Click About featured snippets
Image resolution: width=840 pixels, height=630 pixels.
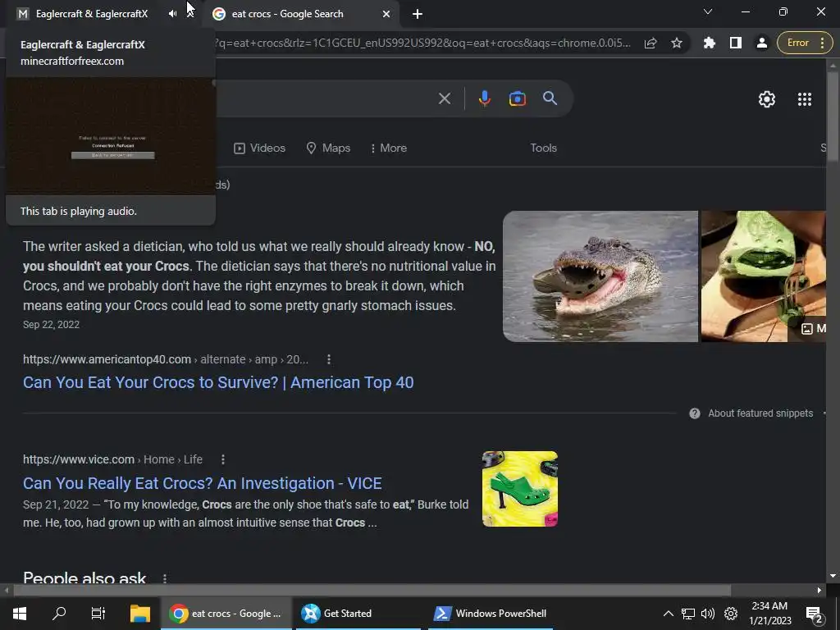point(760,413)
